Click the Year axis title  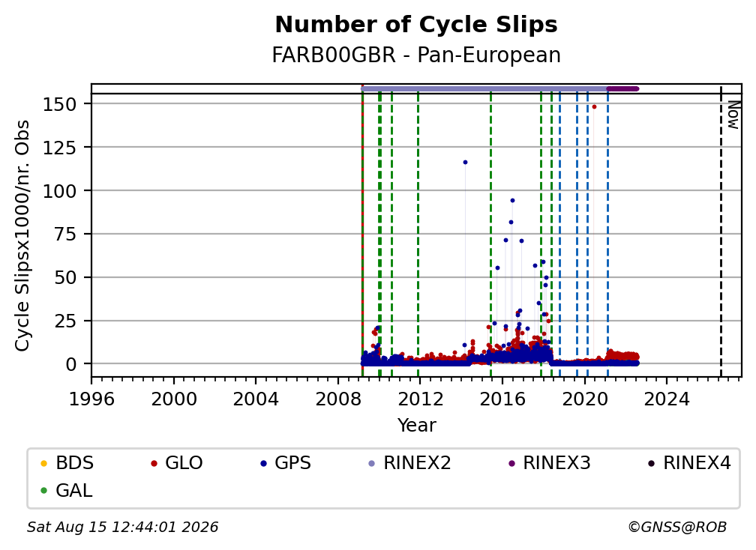pyautogui.click(x=416, y=426)
